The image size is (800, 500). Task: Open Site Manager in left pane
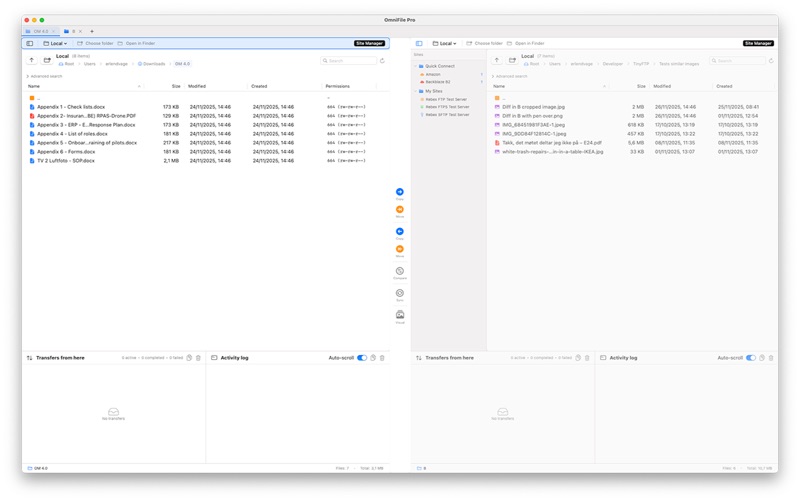tap(369, 43)
